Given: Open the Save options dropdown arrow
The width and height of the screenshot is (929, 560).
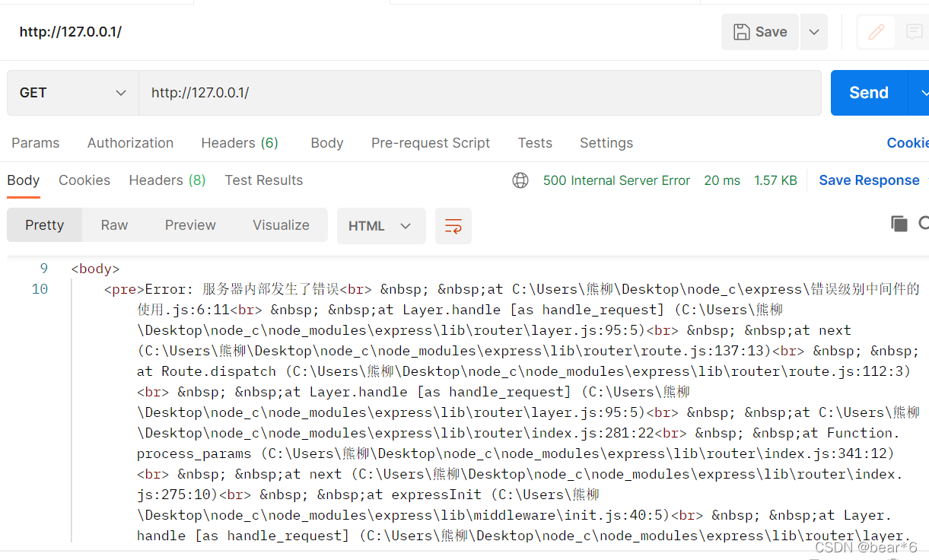Looking at the screenshot, I should [814, 32].
